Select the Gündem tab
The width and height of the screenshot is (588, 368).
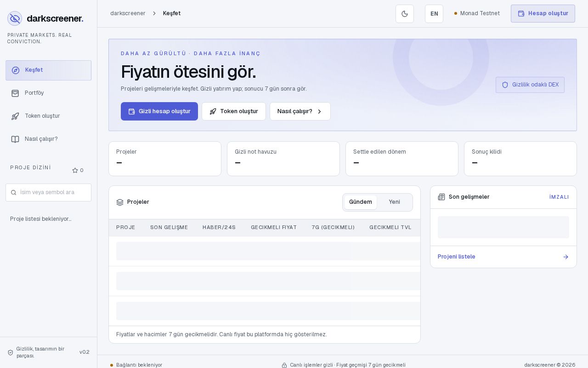coord(361,202)
